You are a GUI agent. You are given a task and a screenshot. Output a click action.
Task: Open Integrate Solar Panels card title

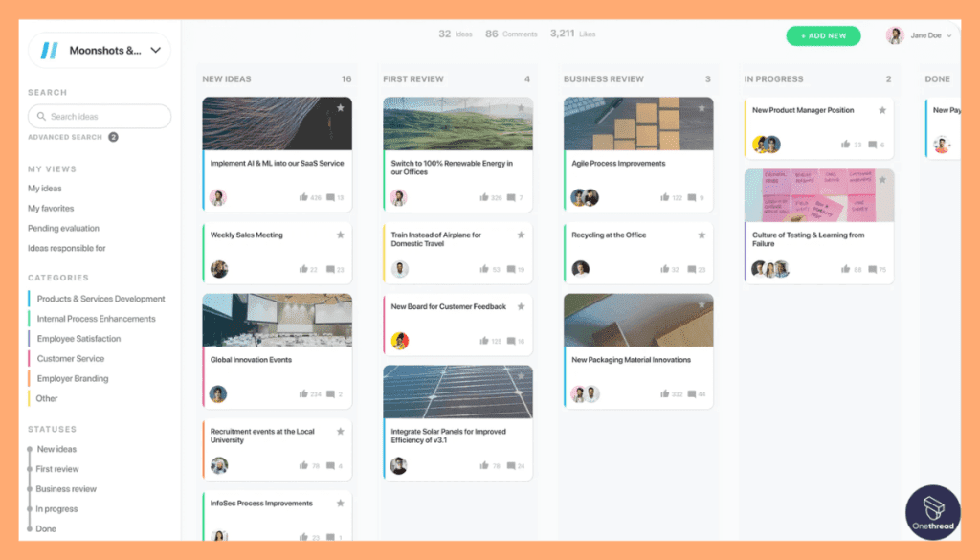(448, 436)
